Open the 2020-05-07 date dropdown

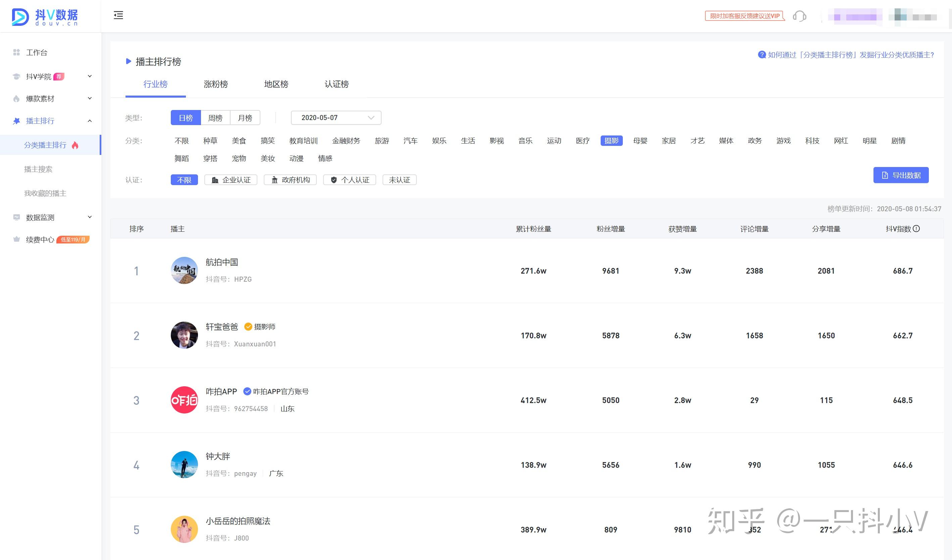click(x=336, y=118)
